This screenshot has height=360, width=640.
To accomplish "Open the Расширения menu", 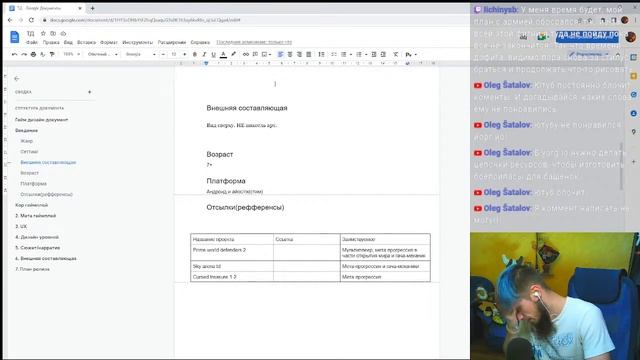I will [x=172, y=42].
